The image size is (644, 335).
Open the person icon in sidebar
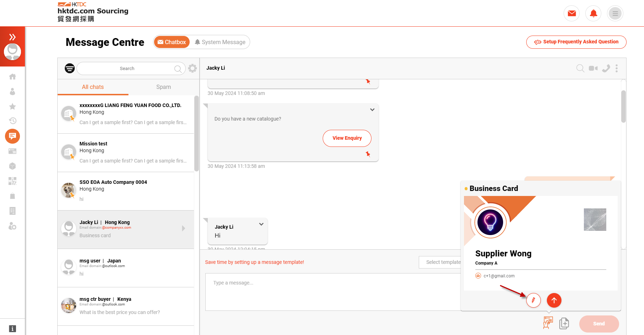coord(12,91)
